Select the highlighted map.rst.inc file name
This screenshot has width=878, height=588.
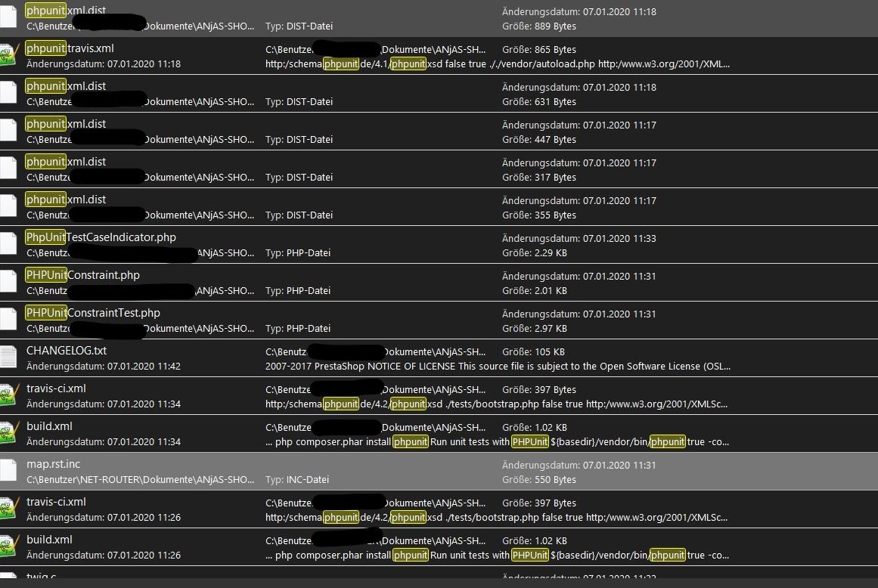[x=53, y=464]
